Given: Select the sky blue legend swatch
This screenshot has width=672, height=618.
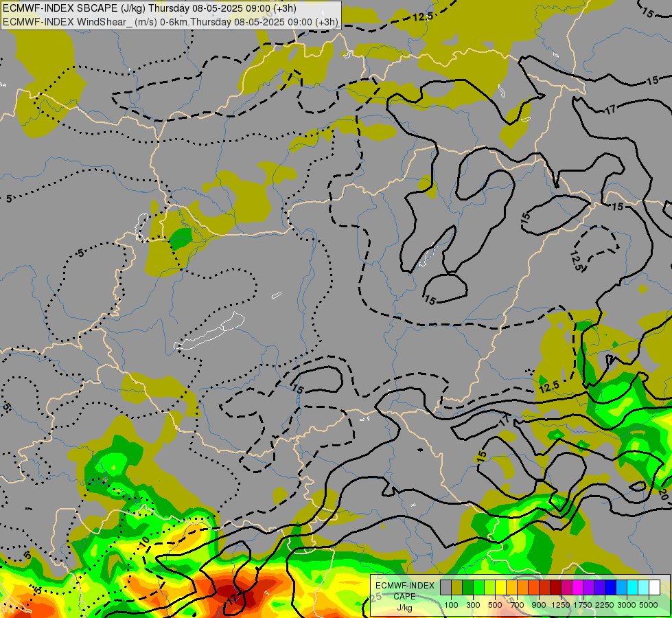Looking at the screenshot, I should pos(622,587).
